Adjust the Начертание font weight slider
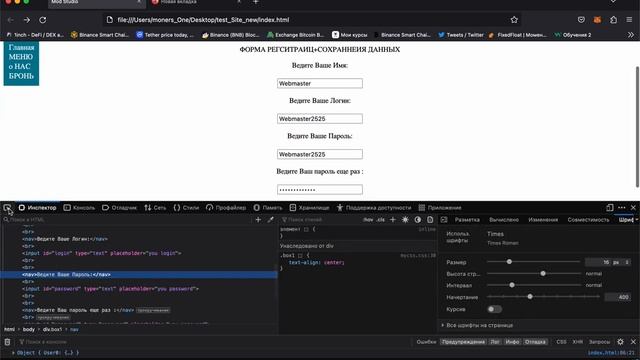Screen dimensions: 640x360 pos(543,297)
